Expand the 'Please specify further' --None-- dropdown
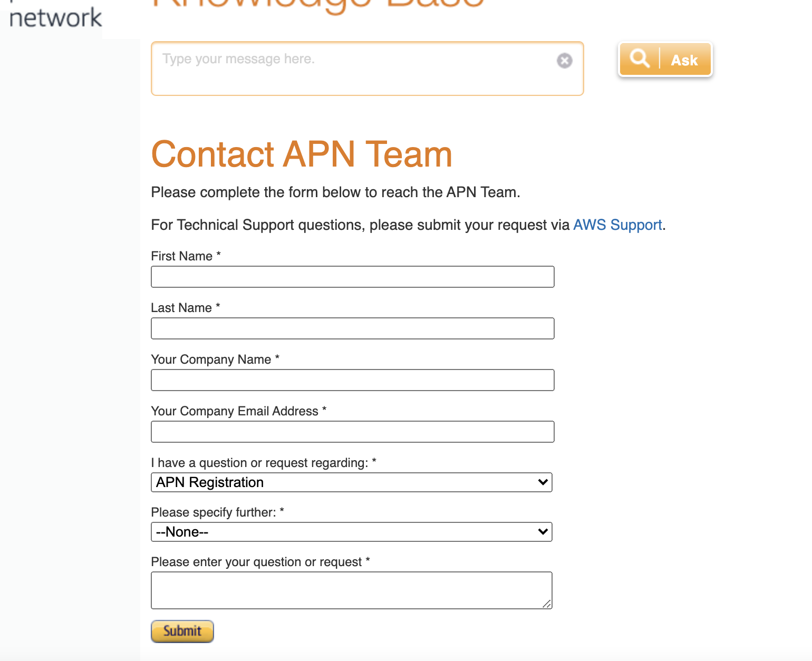This screenshot has height=661, width=812. 352,532
